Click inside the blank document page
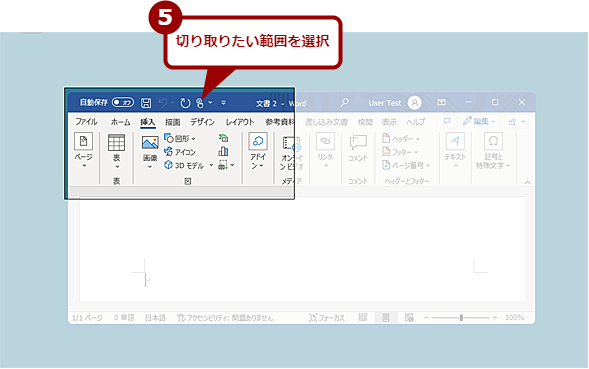 (302, 250)
